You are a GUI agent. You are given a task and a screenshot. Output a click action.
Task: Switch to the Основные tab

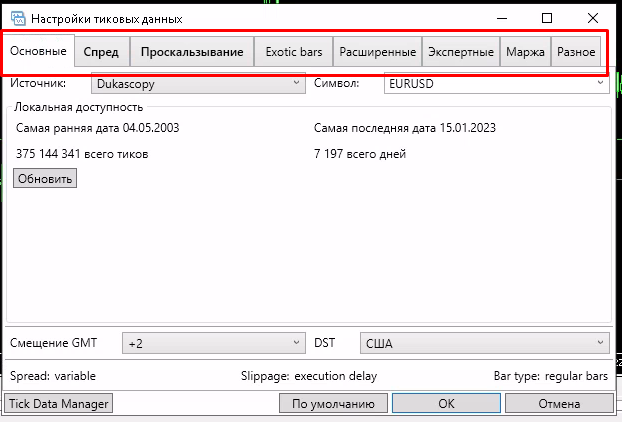point(38,51)
